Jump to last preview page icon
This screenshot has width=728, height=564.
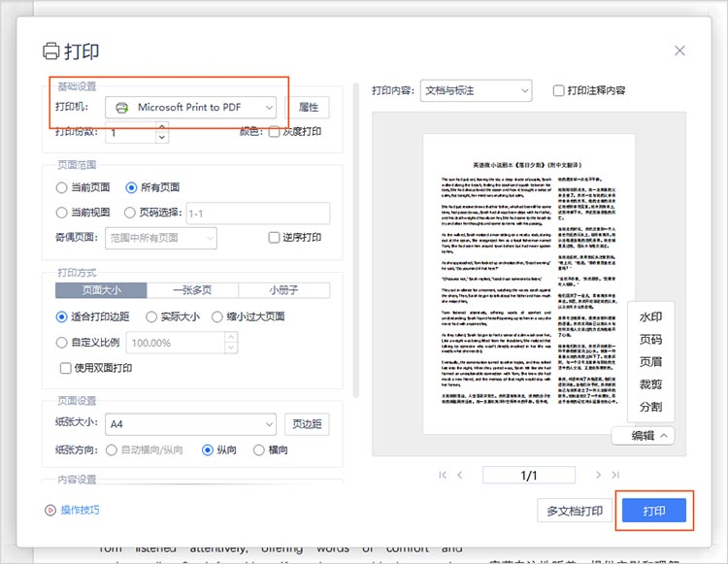point(615,475)
